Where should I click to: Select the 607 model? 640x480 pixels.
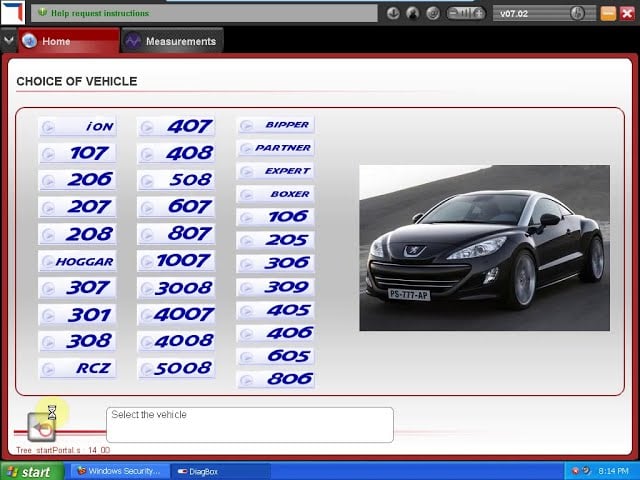click(176, 207)
